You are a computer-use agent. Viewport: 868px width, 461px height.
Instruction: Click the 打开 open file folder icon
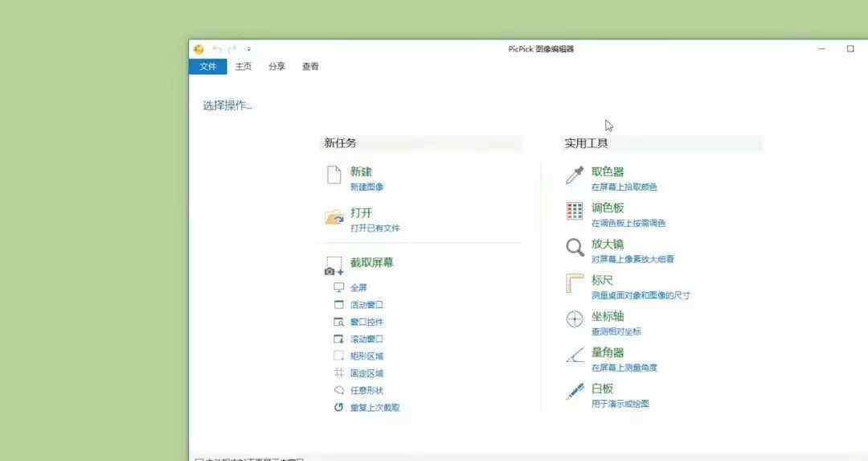(334, 217)
